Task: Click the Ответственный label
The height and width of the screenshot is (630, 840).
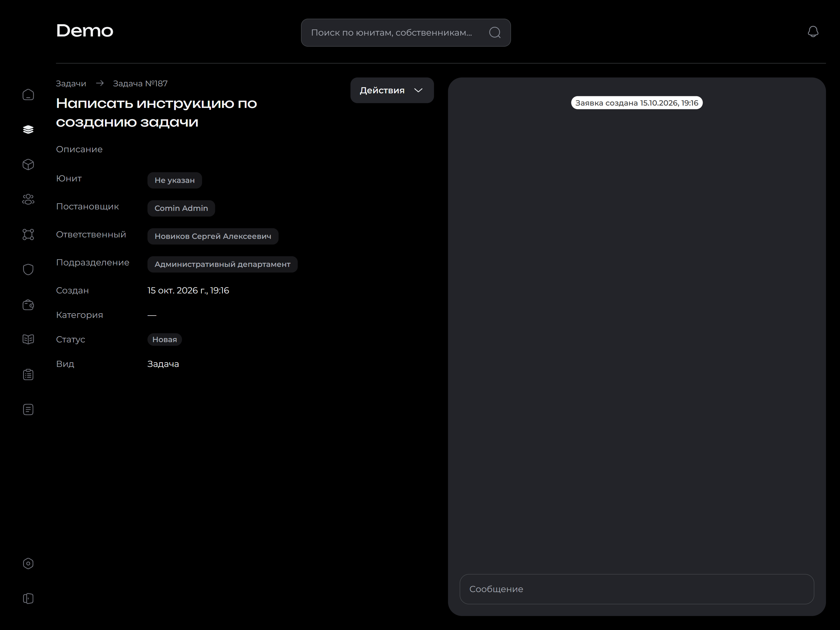Action: (91, 234)
